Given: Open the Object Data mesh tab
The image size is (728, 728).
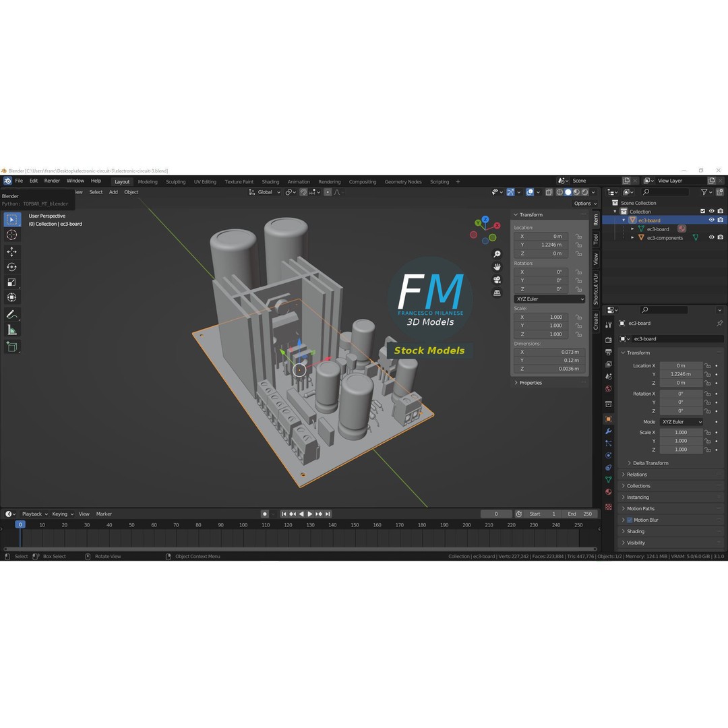Looking at the screenshot, I should [x=608, y=480].
